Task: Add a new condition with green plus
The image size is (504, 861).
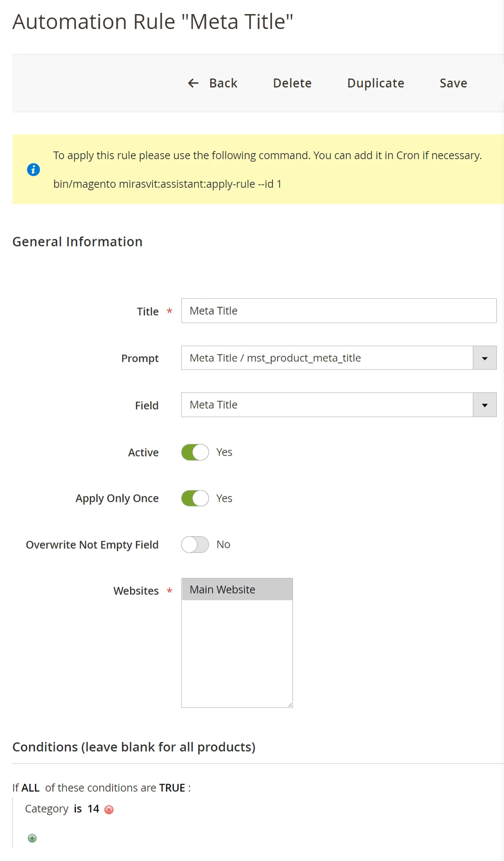Action: (x=32, y=838)
